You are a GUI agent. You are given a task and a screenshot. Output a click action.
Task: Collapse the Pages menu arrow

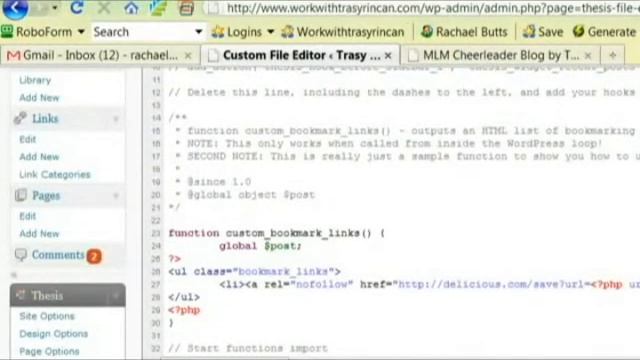click(116, 196)
